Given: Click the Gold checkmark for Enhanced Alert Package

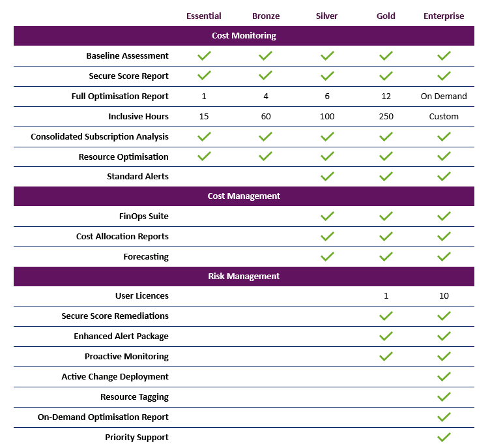Looking at the screenshot, I should (386, 336).
